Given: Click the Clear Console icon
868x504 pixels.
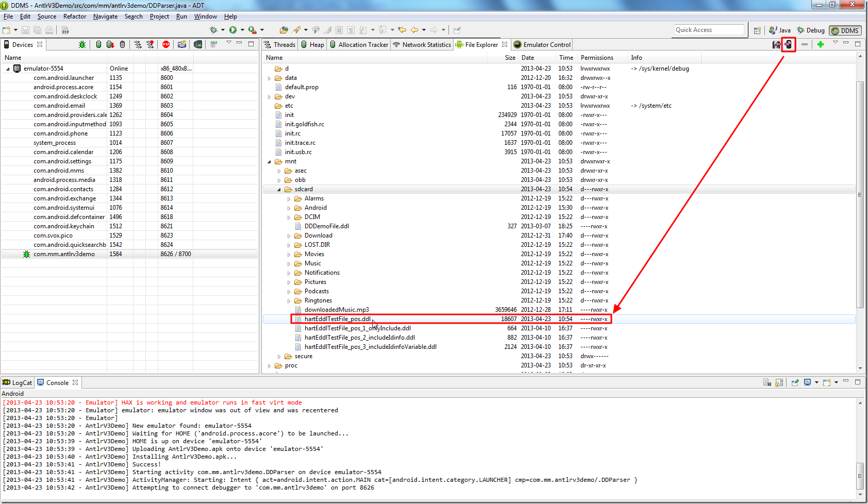Looking at the screenshot, I should (x=767, y=382).
